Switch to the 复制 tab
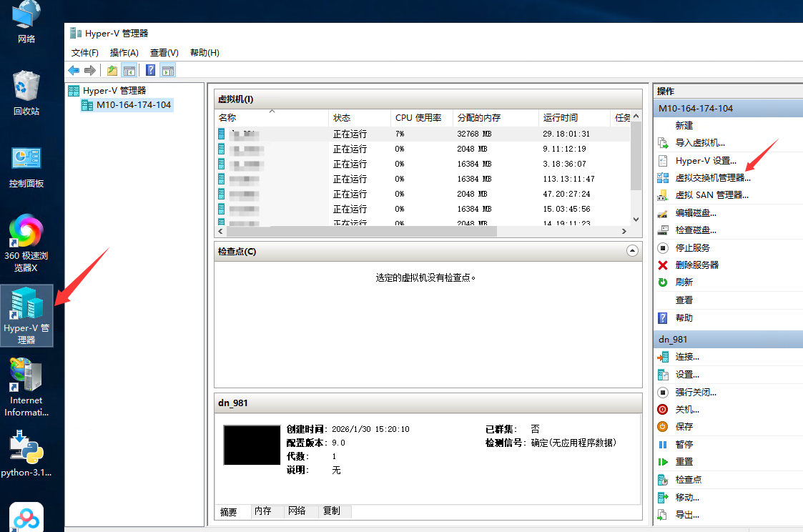Screen dimensions: 803x532 [333, 511]
